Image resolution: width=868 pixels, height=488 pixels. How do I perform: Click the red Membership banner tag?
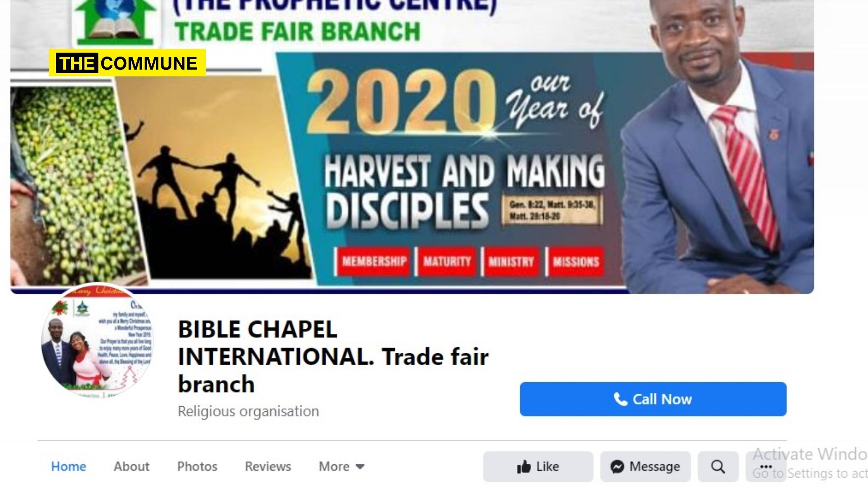374,261
